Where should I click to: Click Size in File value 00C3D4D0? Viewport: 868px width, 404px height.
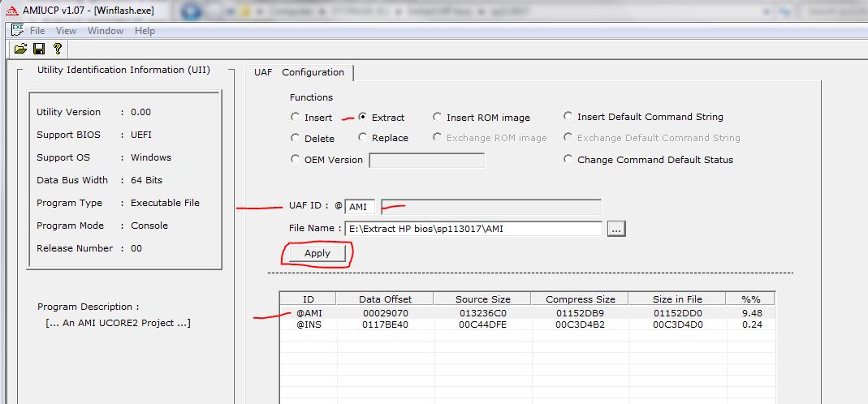coord(677,324)
